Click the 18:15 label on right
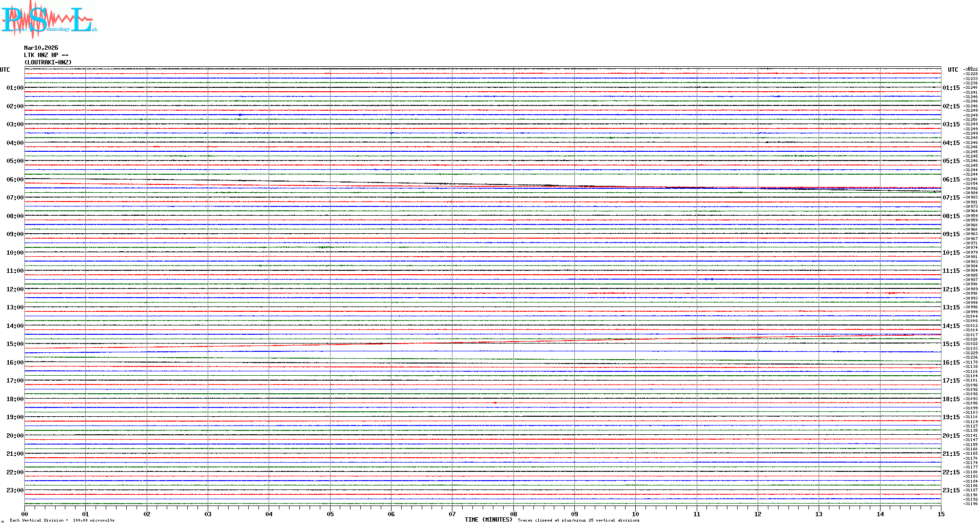Viewport: 980px width, 527px height. [x=951, y=399]
